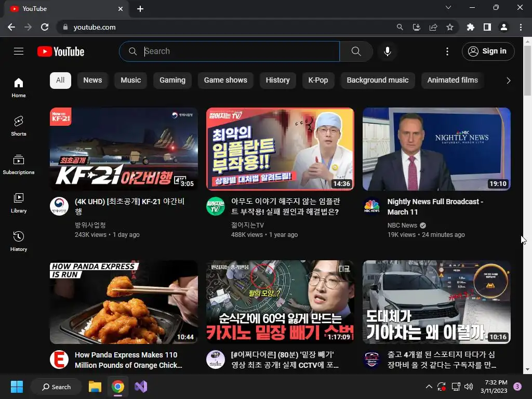532x399 pixels.
Task: Select the History category chip
Action: point(278,81)
